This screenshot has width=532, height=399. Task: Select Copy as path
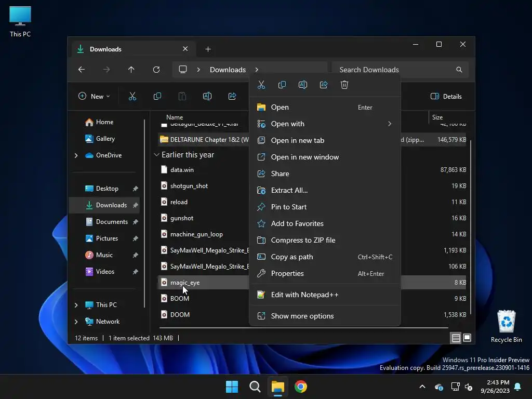pyautogui.click(x=325, y=257)
